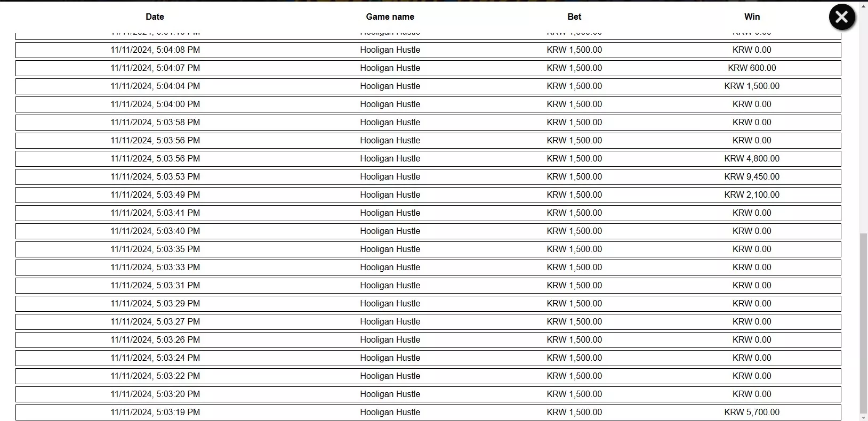Click the Bet column header
The width and height of the screenshot is (868, 421).
coord(574,17)
